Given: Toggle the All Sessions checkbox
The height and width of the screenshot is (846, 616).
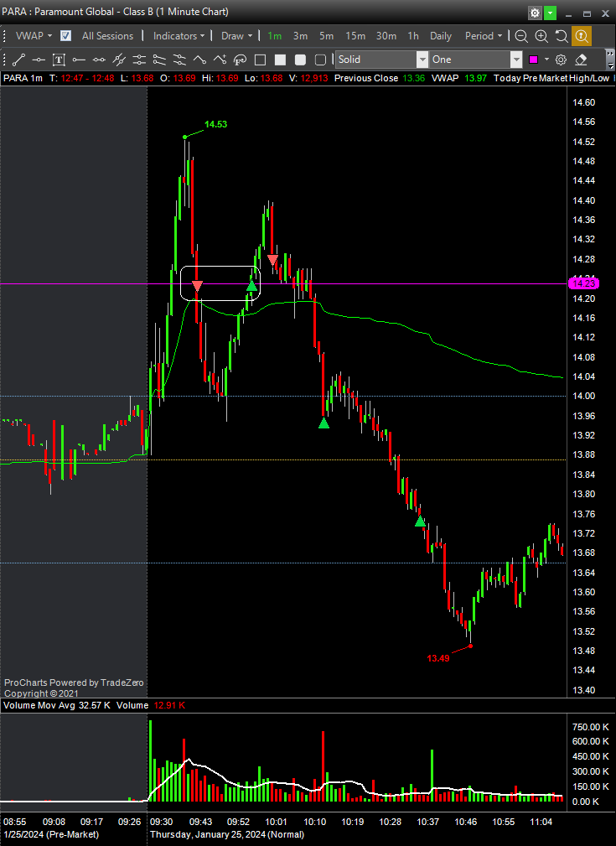Looking at the screenshot, I should (x=66, y=36).
